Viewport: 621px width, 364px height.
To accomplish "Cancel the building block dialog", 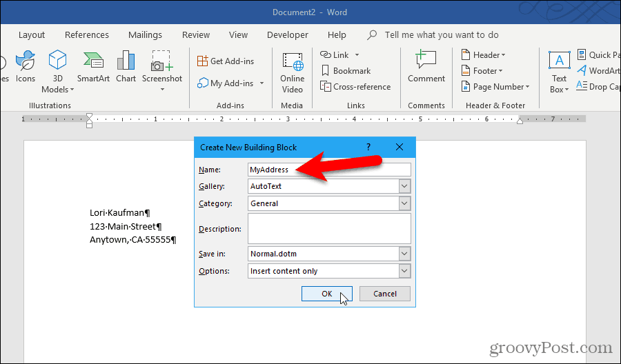I will 384,294.
